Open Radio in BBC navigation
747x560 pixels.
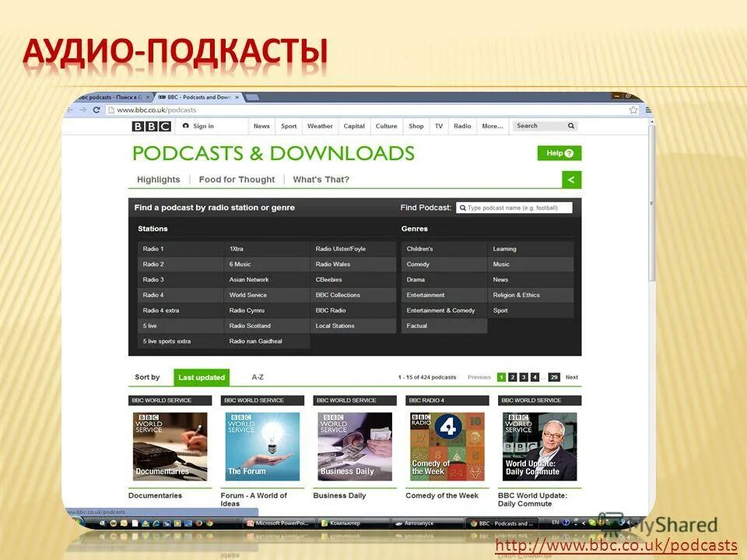462,126
